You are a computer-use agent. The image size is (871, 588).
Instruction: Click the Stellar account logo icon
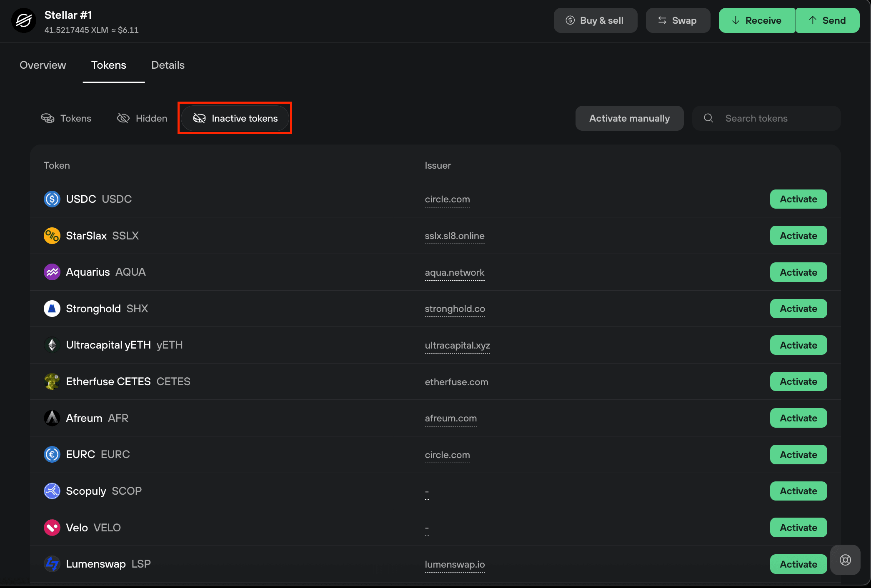coord(24,20)
